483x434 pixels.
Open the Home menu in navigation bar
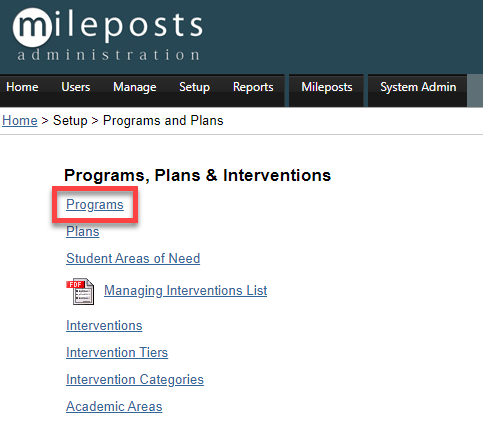[22, 87]
